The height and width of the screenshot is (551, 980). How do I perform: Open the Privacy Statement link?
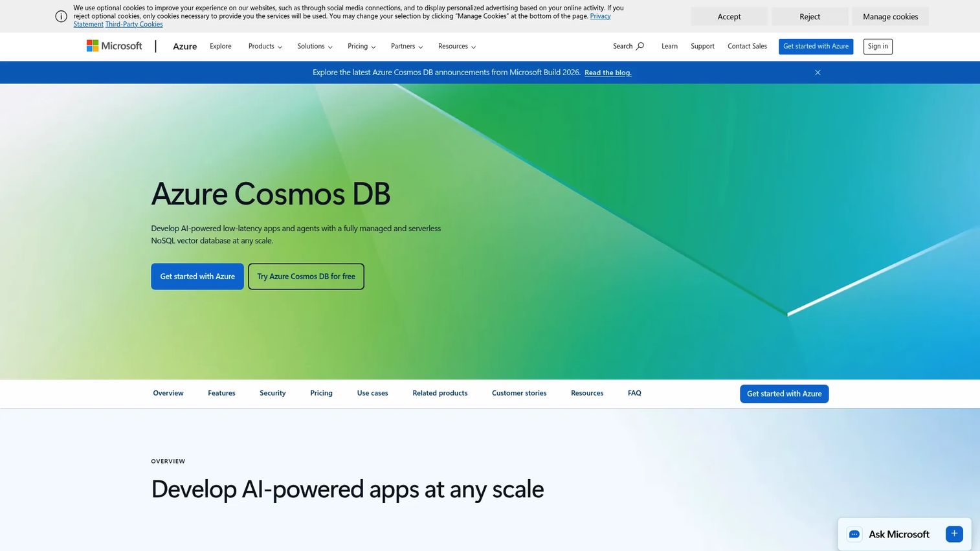pyautogui.click(x=600, y=16)
